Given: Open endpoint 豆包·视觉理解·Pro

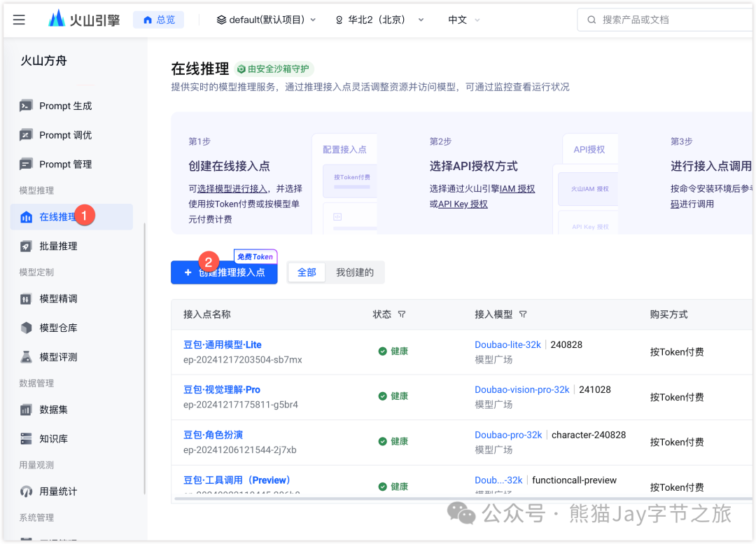Looking at the screenshot, I should (222, 390).
